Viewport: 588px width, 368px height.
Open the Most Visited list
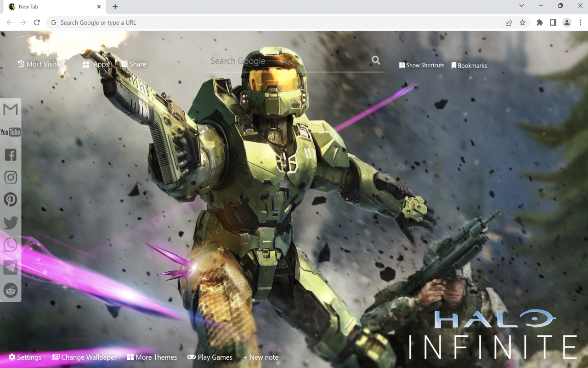click(x=40, y=64)
